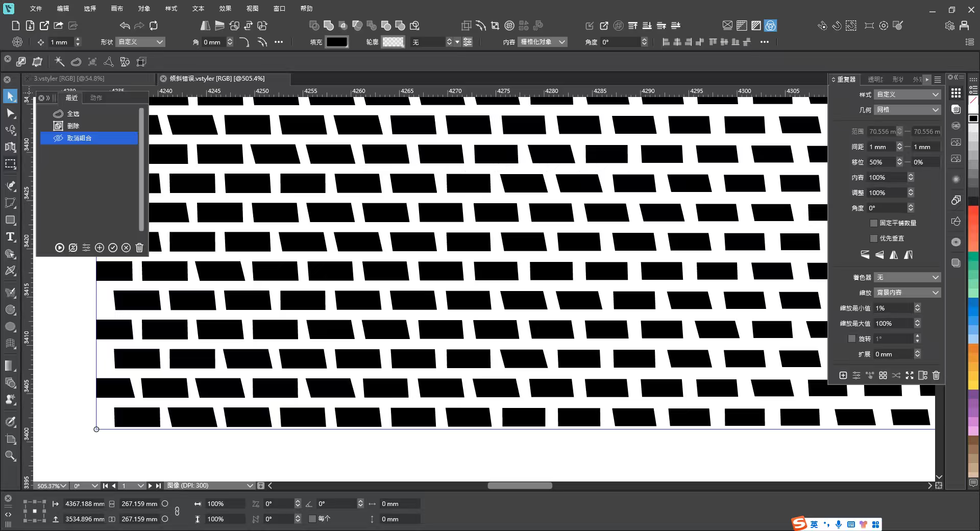Open the 几何 网格 dropdown
The image size is (980, 531).
tap(906, 110)
